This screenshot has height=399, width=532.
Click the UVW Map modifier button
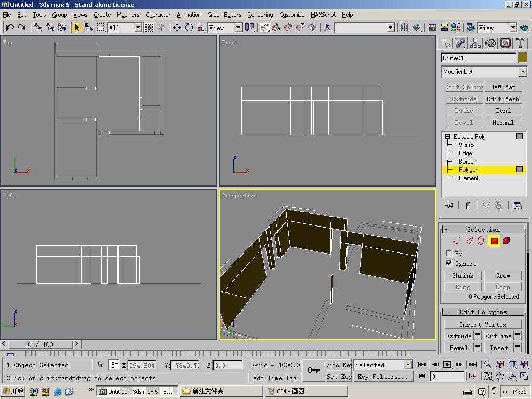pyautogui.click(x=503, y=87)
